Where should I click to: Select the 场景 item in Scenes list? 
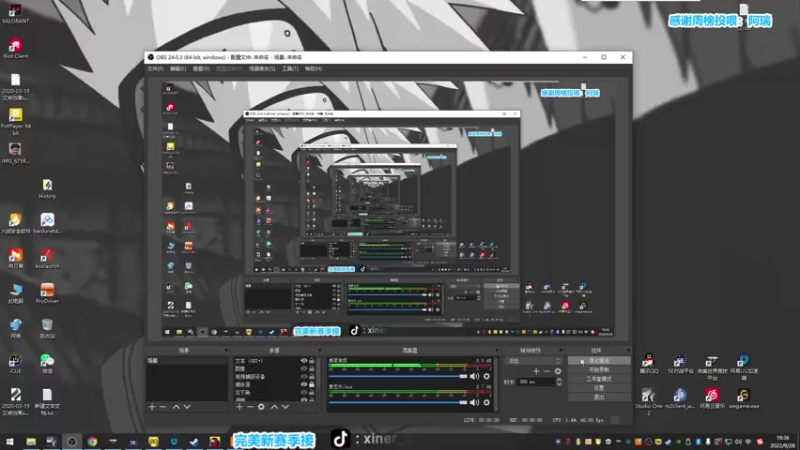coord(186,361)
